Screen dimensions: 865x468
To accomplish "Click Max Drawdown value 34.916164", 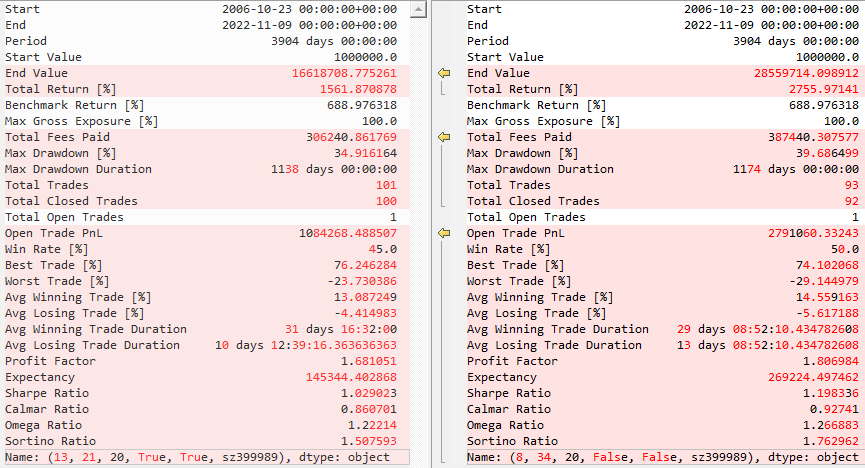I will (365, 153).
